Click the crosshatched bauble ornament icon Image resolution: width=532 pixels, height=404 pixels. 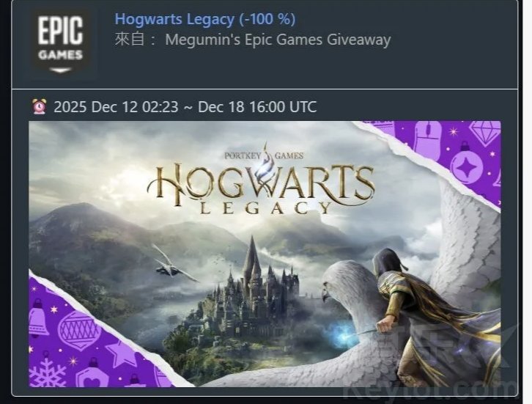[78, 330]
